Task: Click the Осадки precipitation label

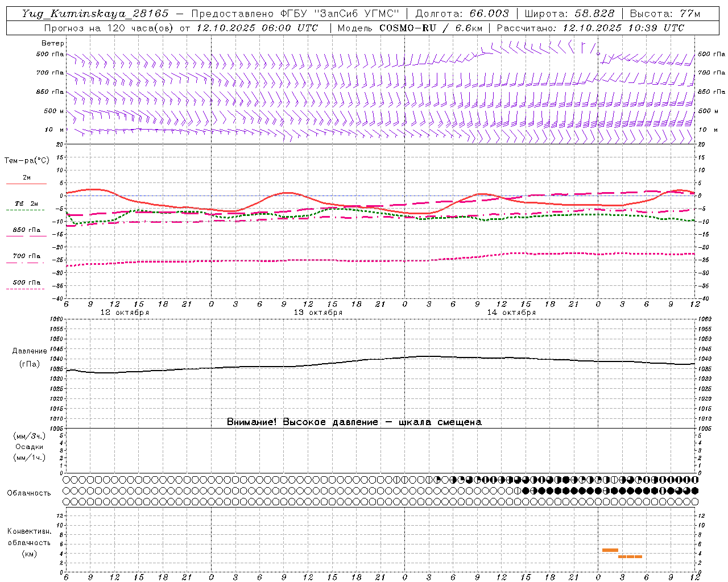Action: 29,447
